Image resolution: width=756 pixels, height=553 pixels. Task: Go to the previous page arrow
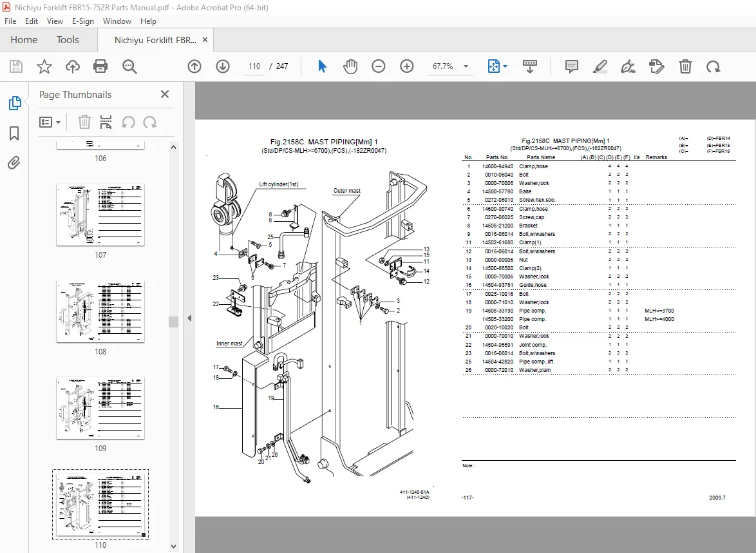click(194, 66)
